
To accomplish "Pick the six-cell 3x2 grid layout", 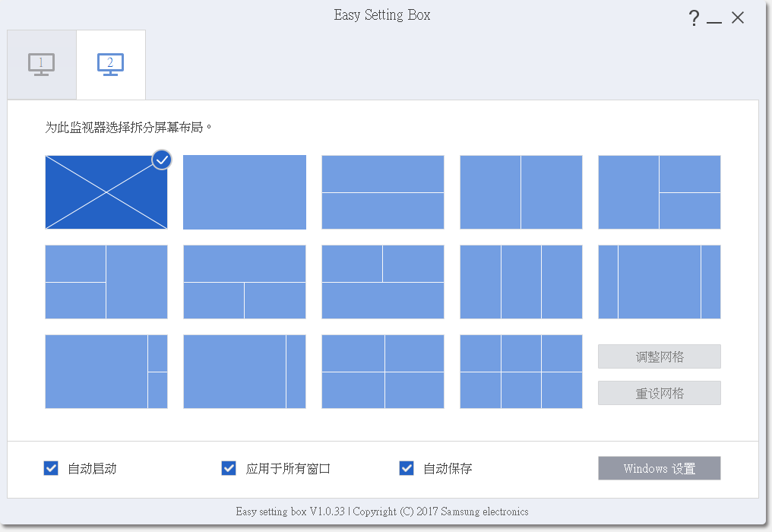I will (x=521, y=372).
